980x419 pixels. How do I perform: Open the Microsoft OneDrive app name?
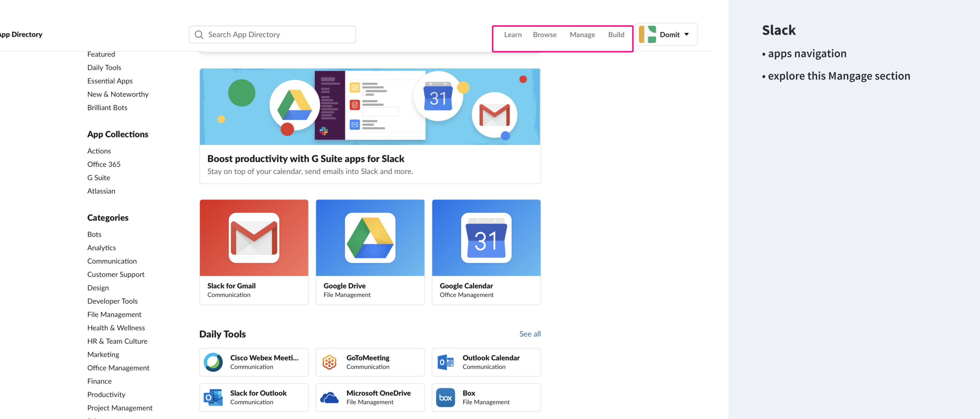click(379, 393)
